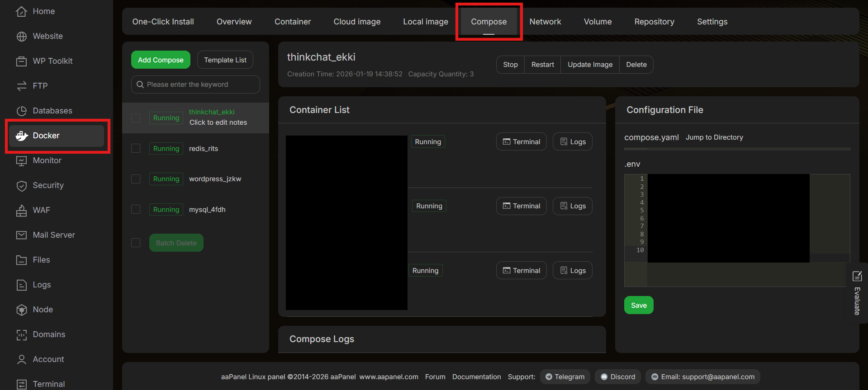Open Terminal for the second container

tap(522, 206)
